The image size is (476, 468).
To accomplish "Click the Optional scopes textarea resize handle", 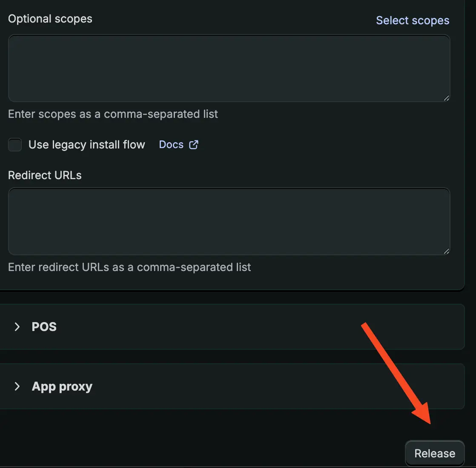I will 446,98.
